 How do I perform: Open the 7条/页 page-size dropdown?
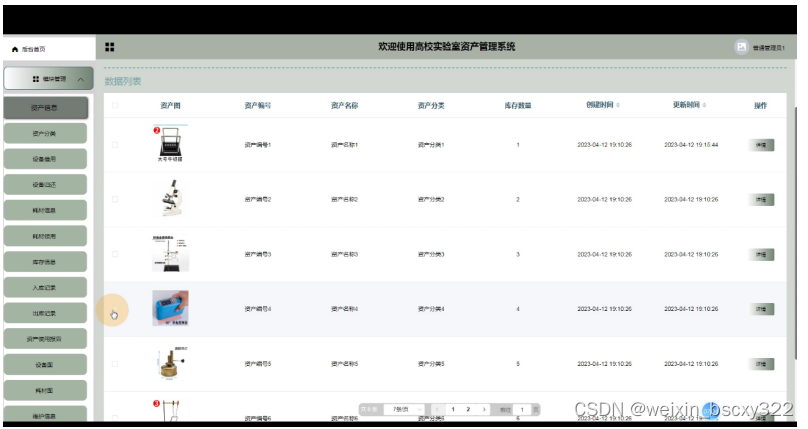[405, 409]
